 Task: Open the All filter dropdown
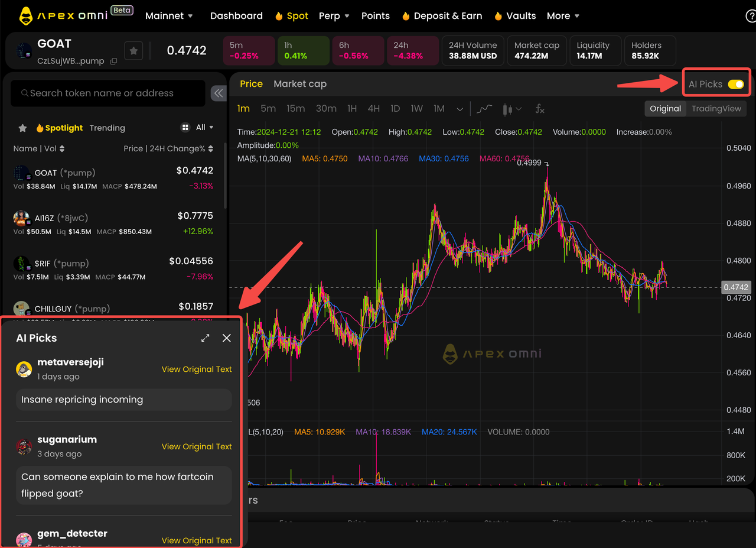(x=204, y=128)
